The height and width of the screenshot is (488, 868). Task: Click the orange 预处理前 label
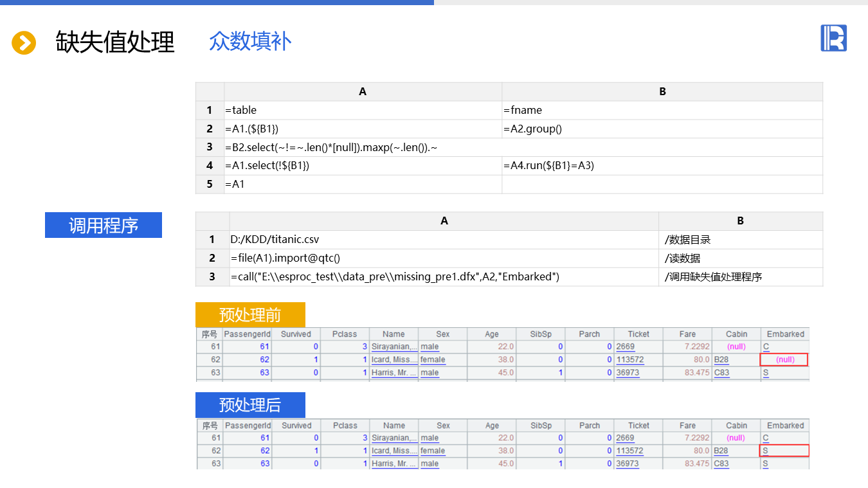coord(250,315)
